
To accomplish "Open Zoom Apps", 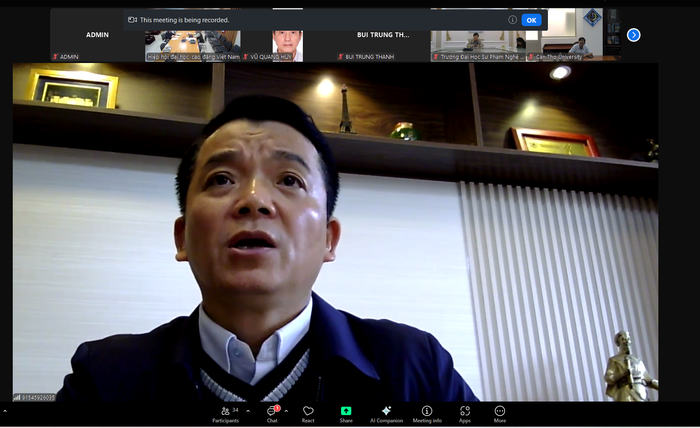I will pyautogui.click(x=465, y=414).
